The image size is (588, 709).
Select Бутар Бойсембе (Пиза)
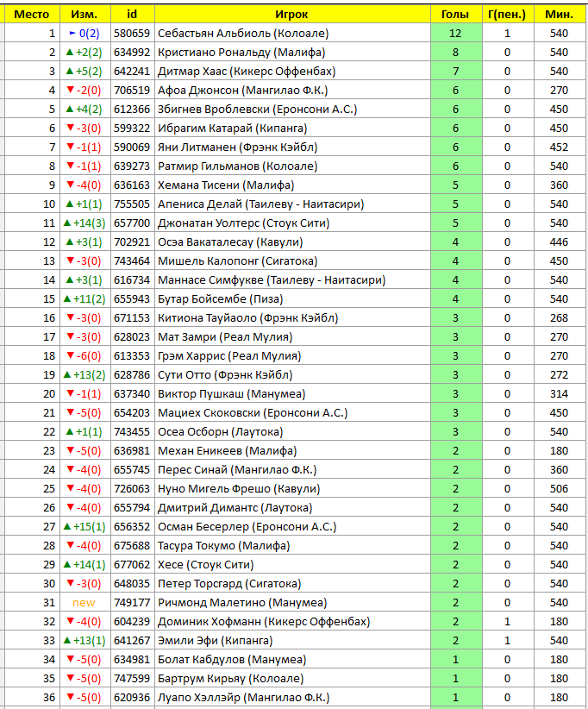coord(221,299)
